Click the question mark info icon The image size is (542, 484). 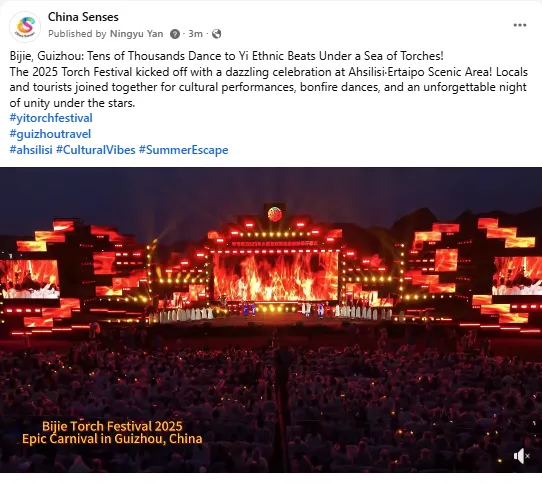175,34
